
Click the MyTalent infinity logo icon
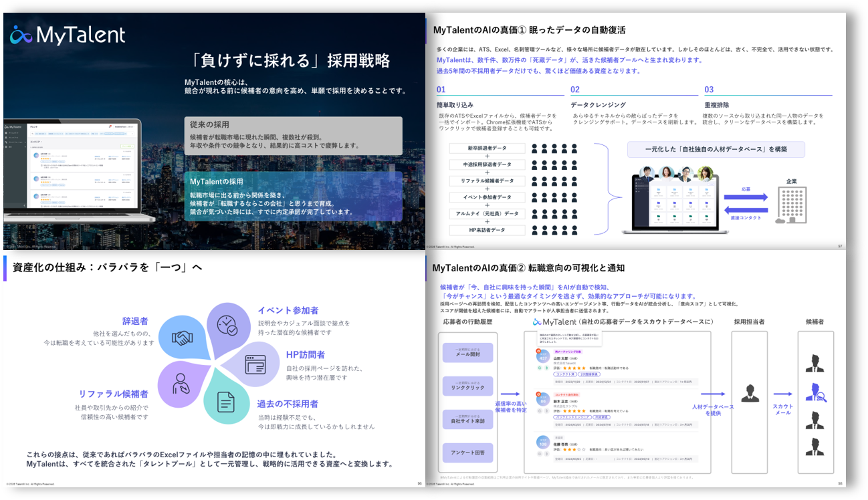pos(21,35)
